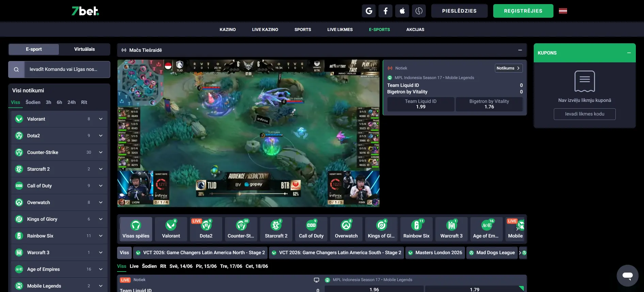Select the Mad Dogs League chip

492,253
